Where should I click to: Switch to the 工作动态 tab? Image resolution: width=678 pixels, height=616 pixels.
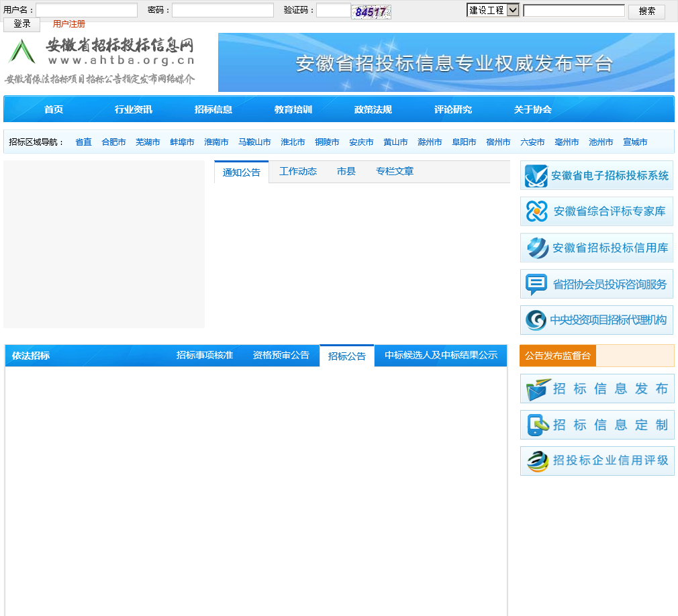coord(298,171)
